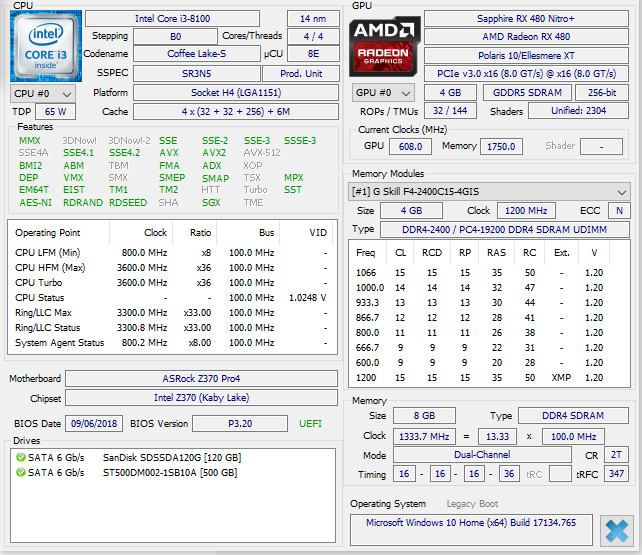Click the empty tRC field
Viewport: 642px width, 555px height.
point(560,474)
